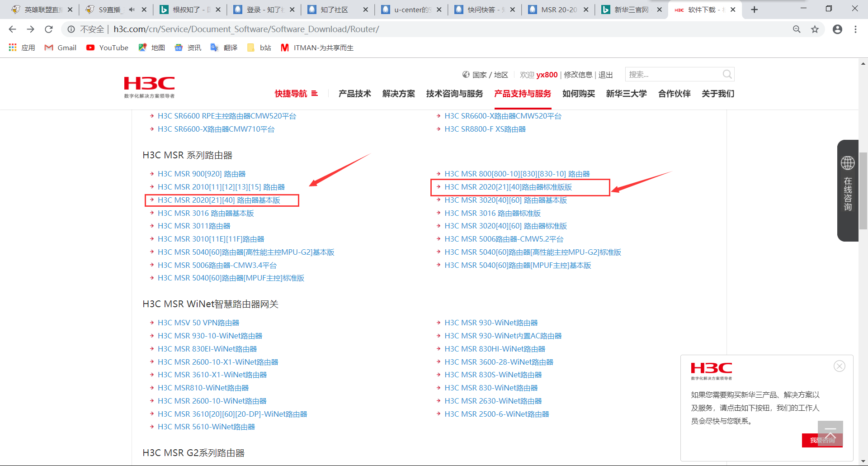Open the zoom magnifier icon in address bar
The width and height of the screenshot is (868, 466).
point(797,29)
